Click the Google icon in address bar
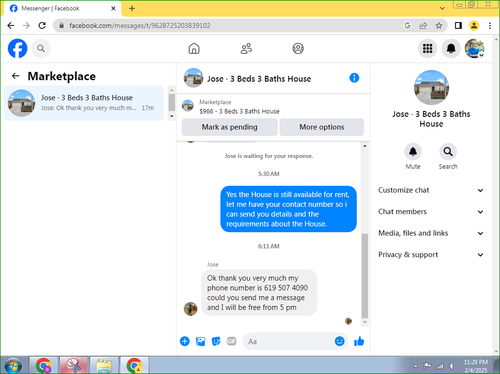500x374 pixels. pyautogui.click(x=407, y=26)
